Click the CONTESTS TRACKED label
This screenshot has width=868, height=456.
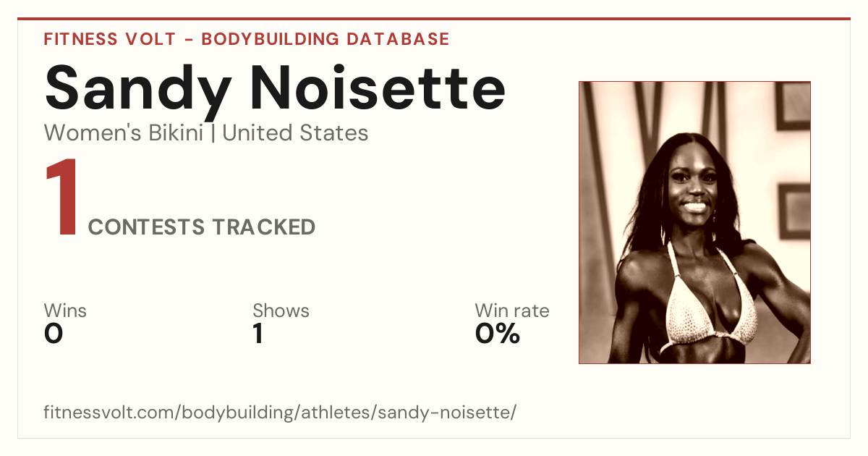[x=202, y=227]
